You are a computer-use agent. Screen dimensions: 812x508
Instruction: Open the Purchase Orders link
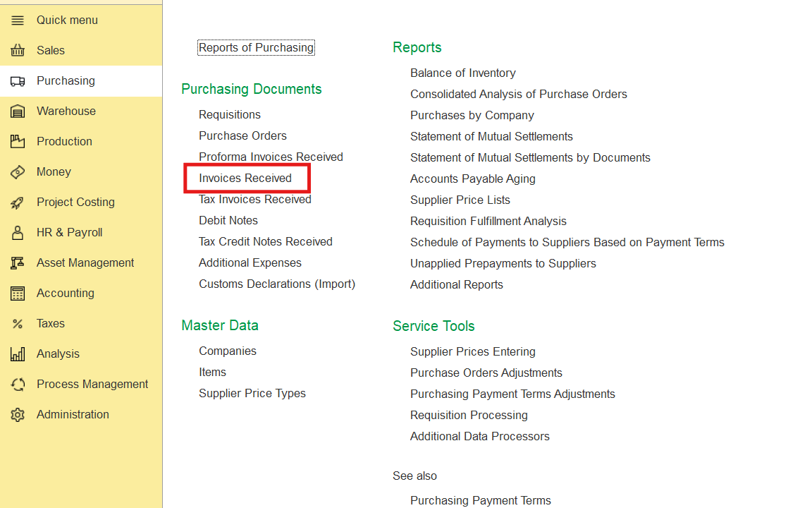click(242, 136)
